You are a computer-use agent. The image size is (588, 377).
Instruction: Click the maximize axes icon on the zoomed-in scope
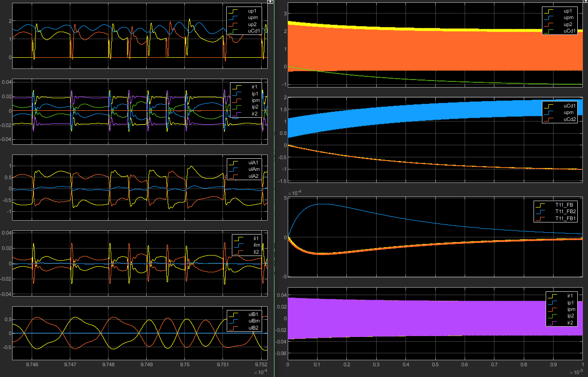270,2
